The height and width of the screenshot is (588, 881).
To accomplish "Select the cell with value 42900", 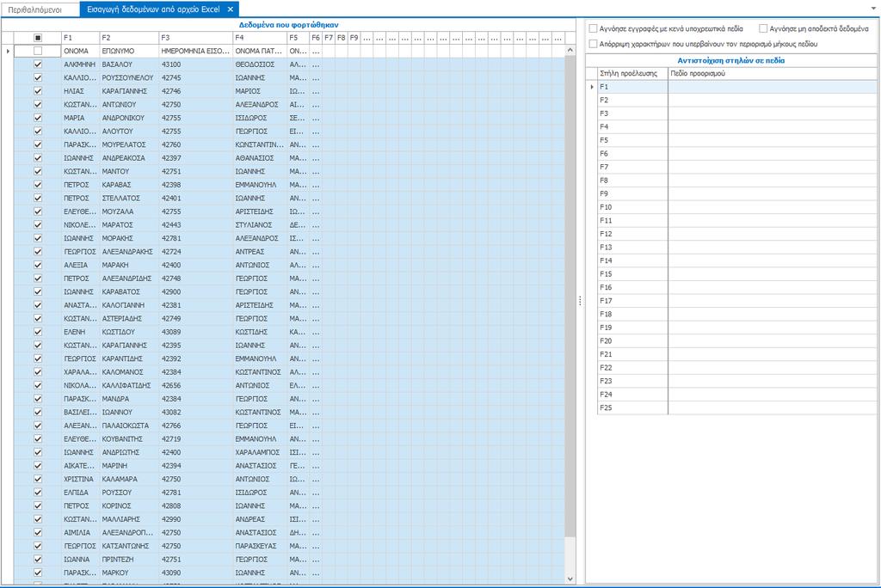I will click(196, 292).
